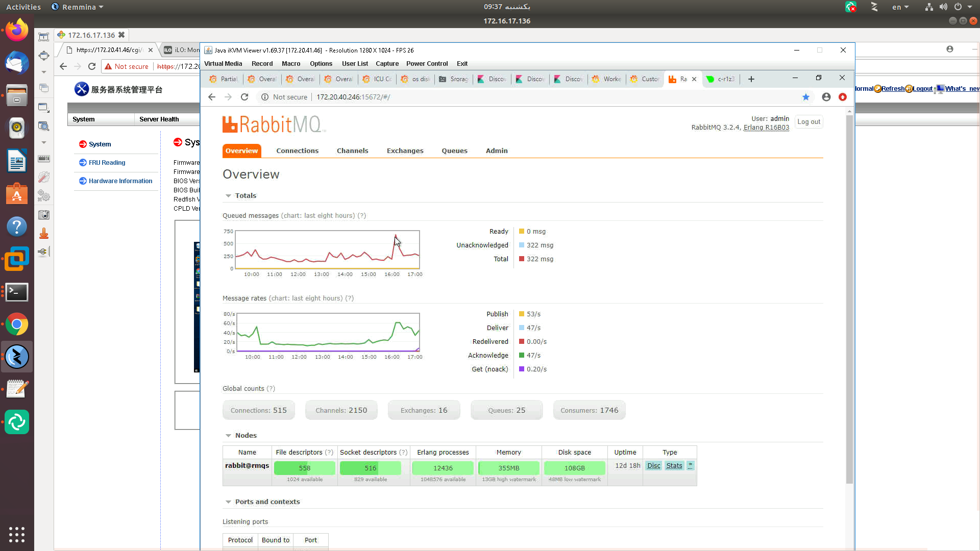Click the bookmark star icon in address bar
The image size is (980, 551).
pyautogui.click(x=805, y=97)
